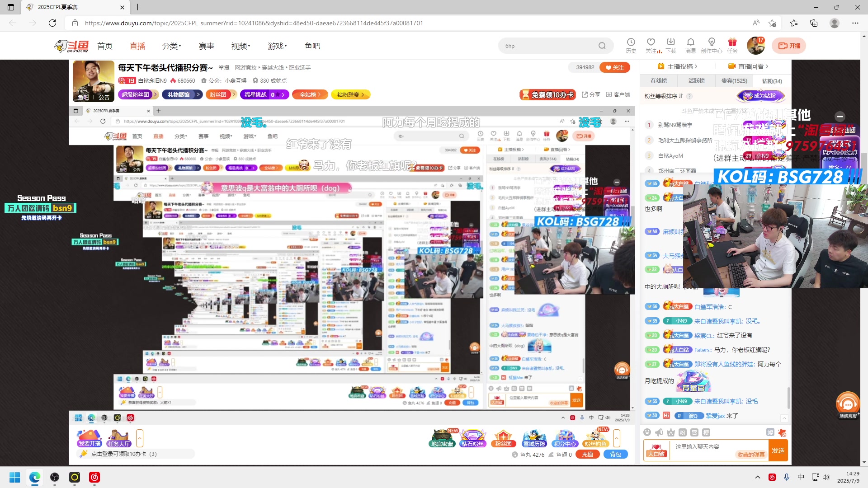868x488 pixels.
Task: Open the 积分中心 points icon
Action: pyautogui.click(x=565, y=438)
